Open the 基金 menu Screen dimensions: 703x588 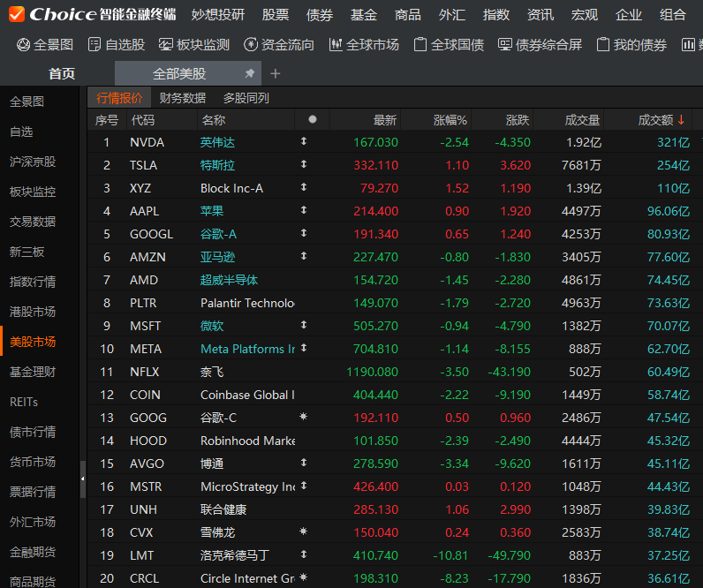point(364,15)
